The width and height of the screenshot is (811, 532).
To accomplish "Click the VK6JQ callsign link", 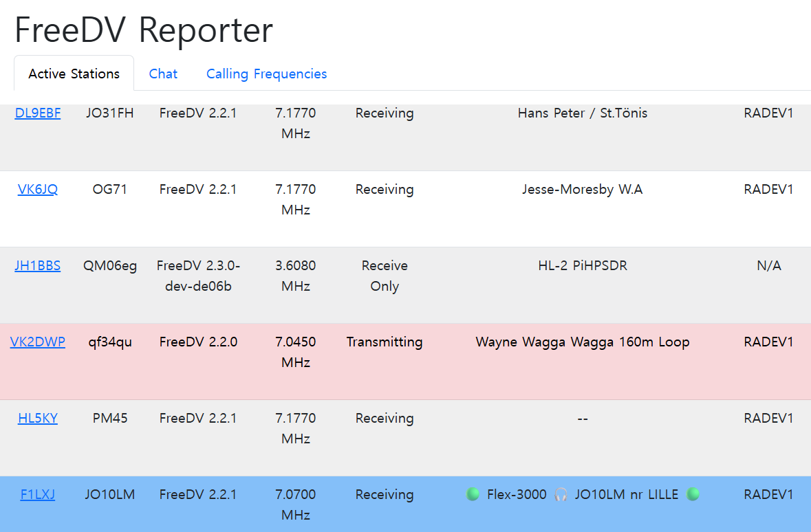I will pyautogui.click(x=38, y=190).
